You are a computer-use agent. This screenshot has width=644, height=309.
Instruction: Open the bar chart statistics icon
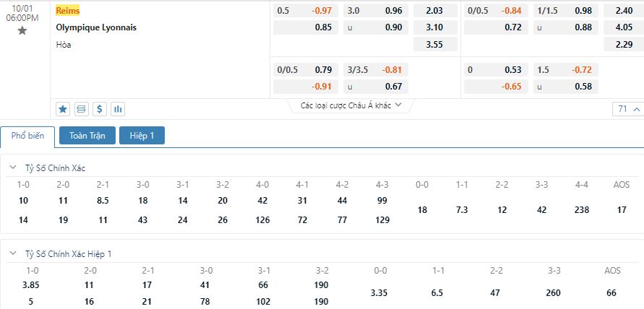pos(118,109)
